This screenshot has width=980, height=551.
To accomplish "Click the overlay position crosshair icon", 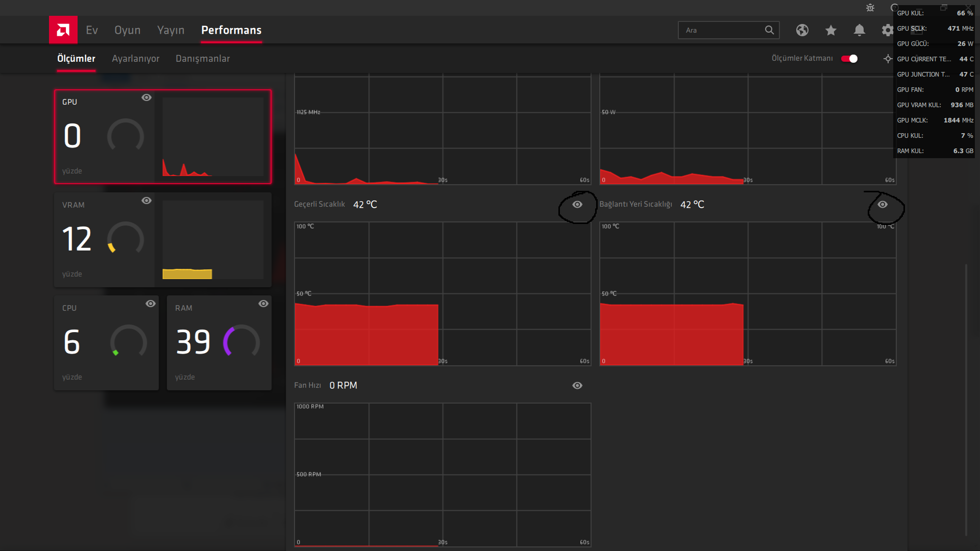I will point(888,59).
